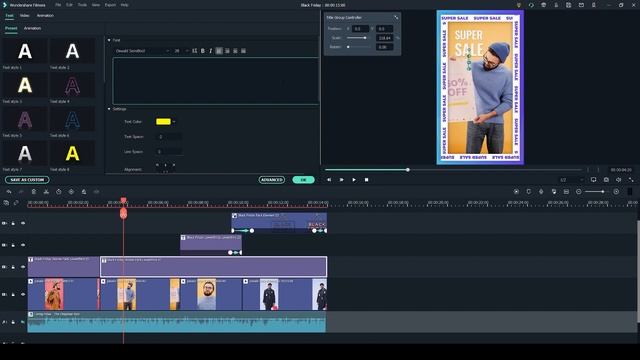The image size is (640, 360).
Task: Click the ADVANCED button
Action: click(x=271, y=180)
